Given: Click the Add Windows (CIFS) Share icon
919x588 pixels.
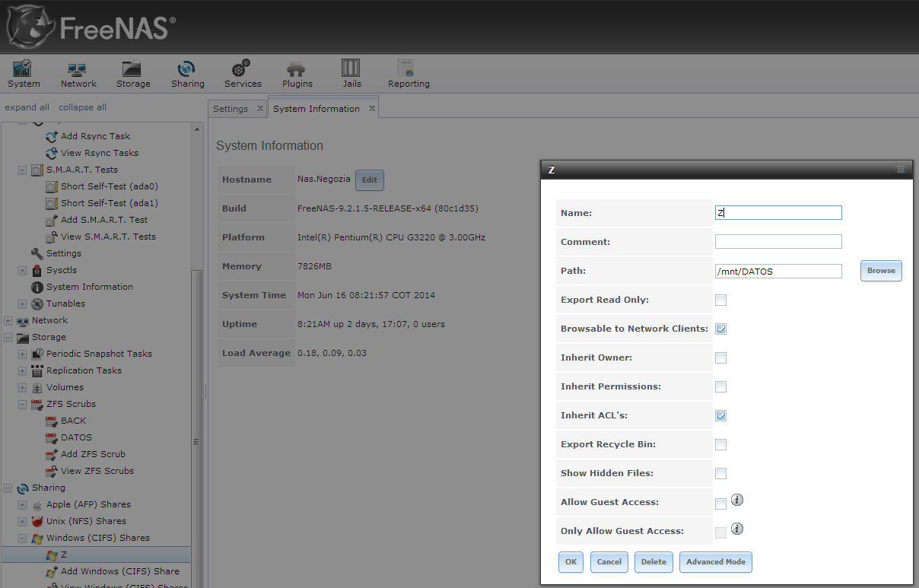Looking at the screenshot, I should tap(52, 571).
